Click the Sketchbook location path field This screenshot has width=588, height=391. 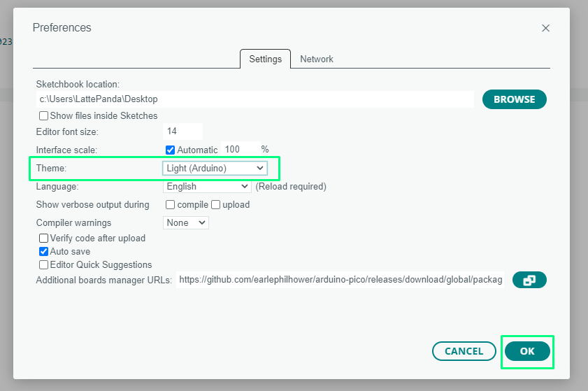click(x=255, y=99)
